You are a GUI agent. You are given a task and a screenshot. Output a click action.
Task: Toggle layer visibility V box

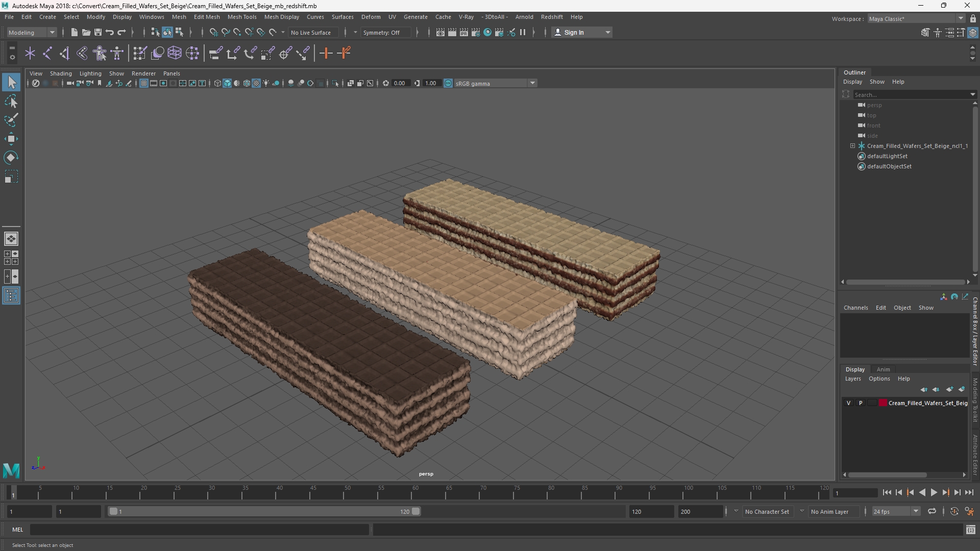849,403
